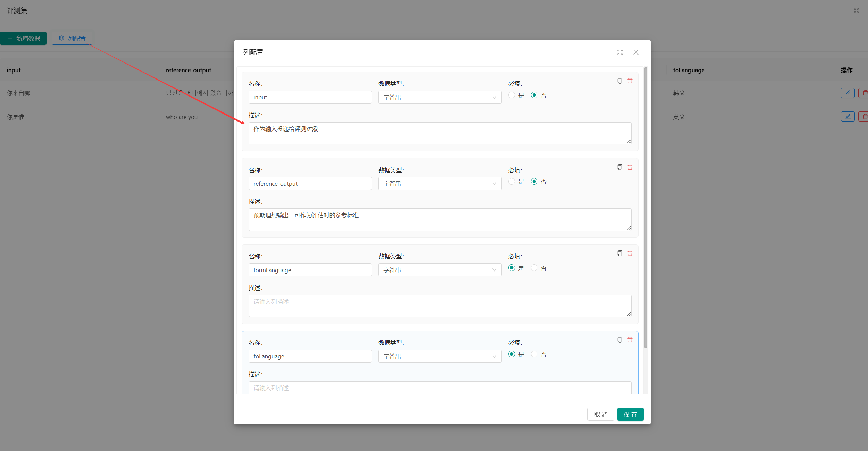
Task: Open data type dropdown for input
Action: pyautogui.click(x=440, y=97)
